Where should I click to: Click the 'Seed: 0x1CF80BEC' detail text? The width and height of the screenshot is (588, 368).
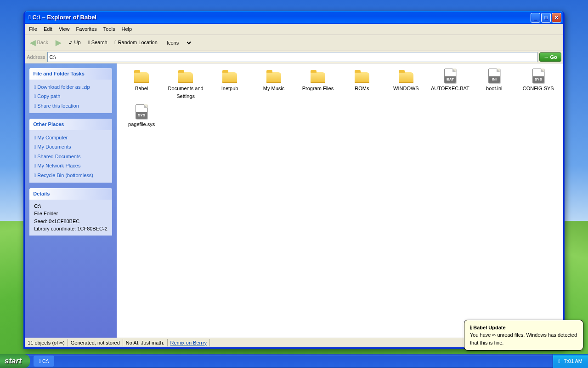coord(57,221)
